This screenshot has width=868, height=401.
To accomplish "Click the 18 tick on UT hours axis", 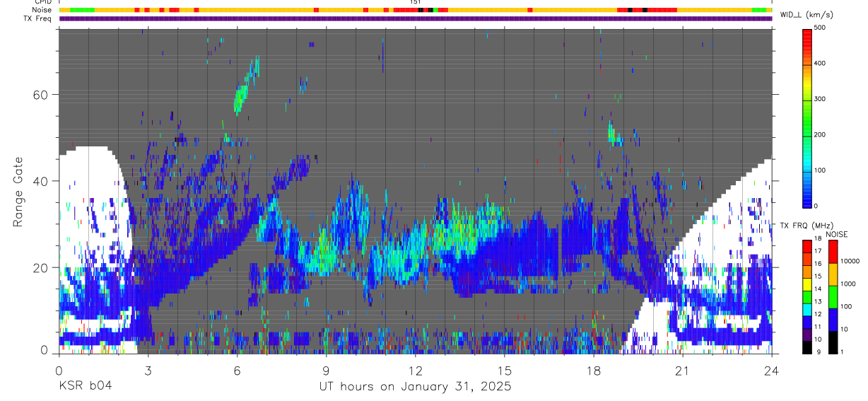I will pos(593,370).
